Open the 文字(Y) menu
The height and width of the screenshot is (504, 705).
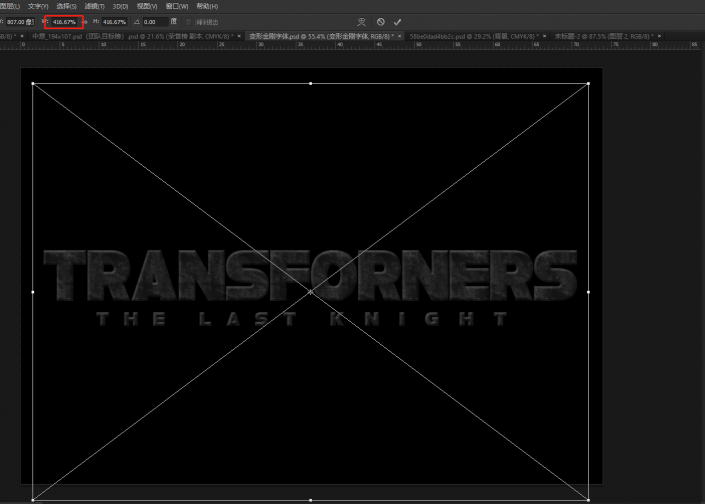38,6
